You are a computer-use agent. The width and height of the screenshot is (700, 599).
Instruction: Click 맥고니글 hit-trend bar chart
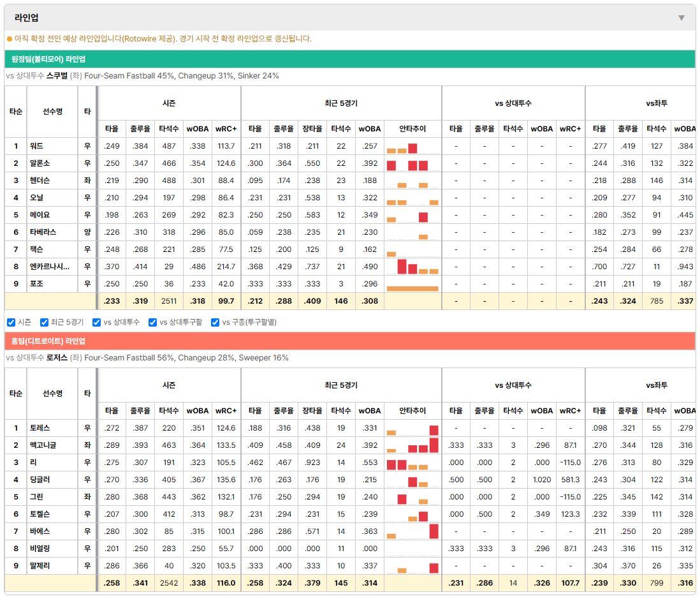pos(412,446)
